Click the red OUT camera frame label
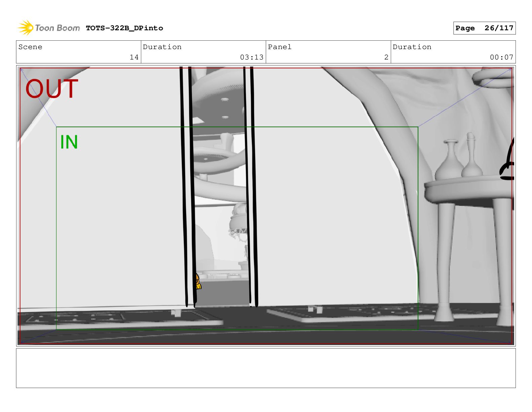Image resolution: width=532 pixels, height=412 pixels. (x=52, y=89)
